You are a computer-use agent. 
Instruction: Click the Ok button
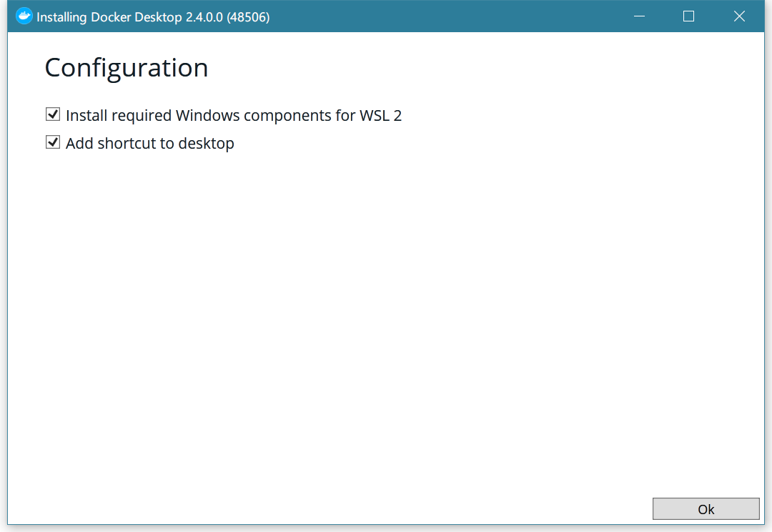(706, 509)
